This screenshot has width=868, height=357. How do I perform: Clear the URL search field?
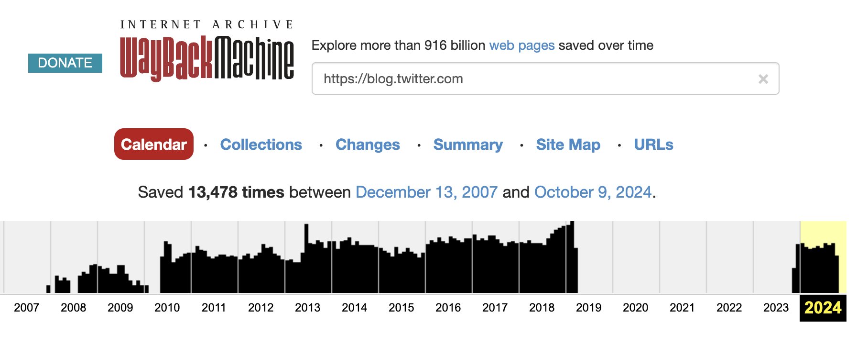pos(763,79)
